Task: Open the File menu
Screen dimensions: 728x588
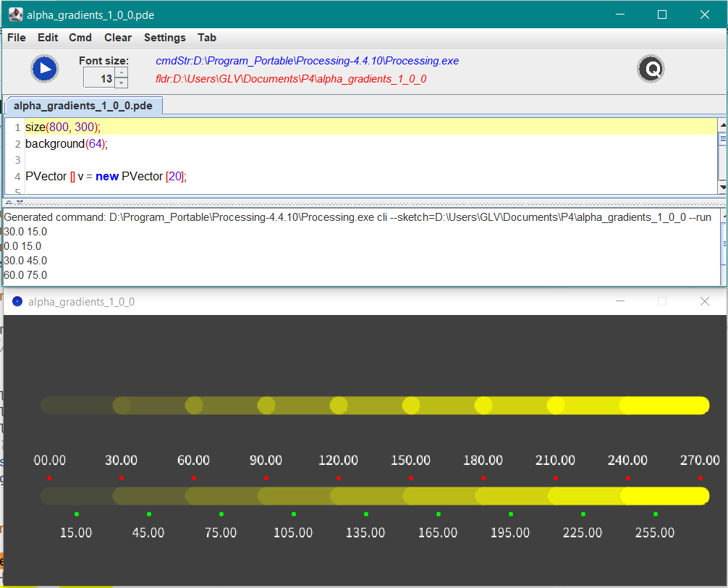Action: point(17,38)
